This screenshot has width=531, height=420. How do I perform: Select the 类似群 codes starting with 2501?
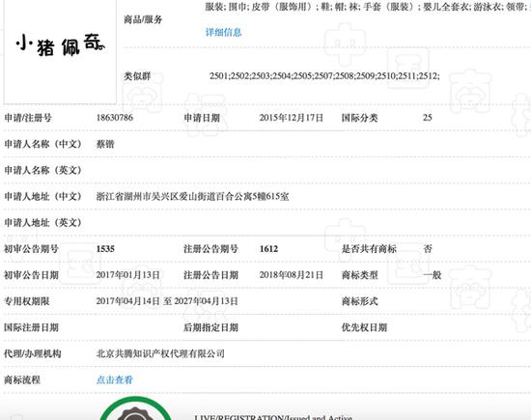click(324, 76)
